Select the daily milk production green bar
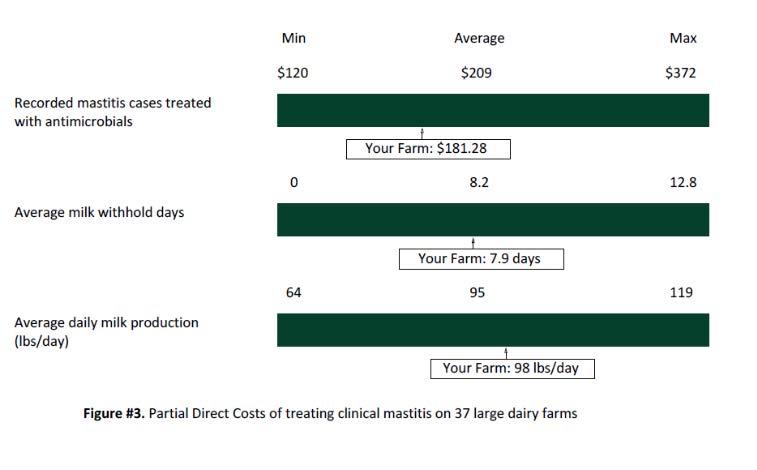 click(x=493, y=329)
